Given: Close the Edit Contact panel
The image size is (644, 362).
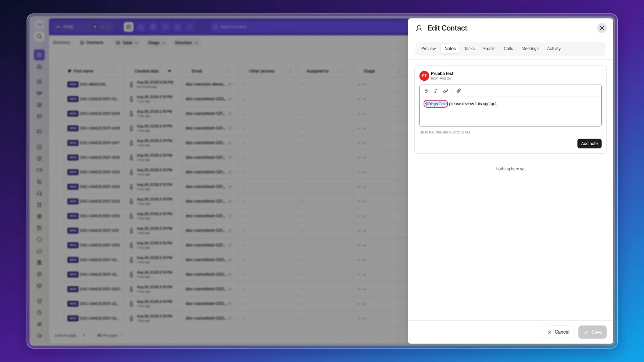Looking at the screenshot, I should (602, 28).
